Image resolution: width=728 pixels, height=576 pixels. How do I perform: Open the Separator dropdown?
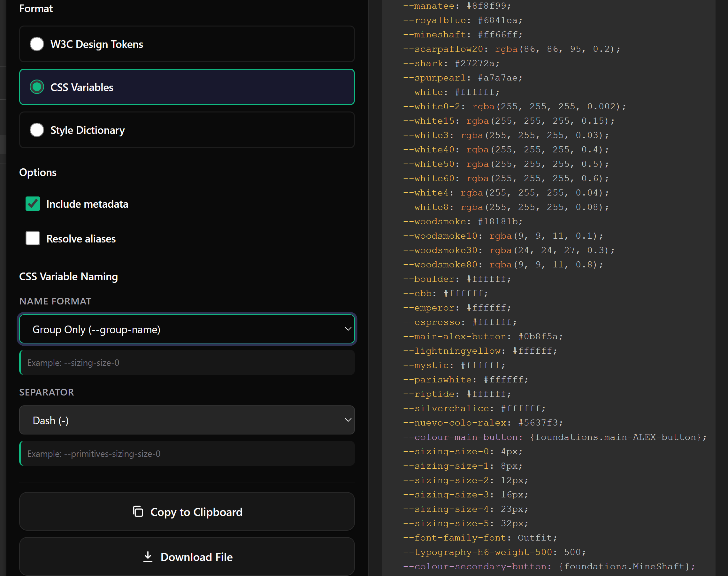tap(187, 420)
